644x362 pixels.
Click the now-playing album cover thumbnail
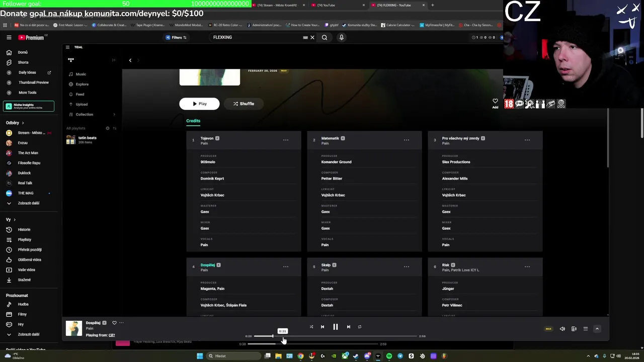pos(73,328)
